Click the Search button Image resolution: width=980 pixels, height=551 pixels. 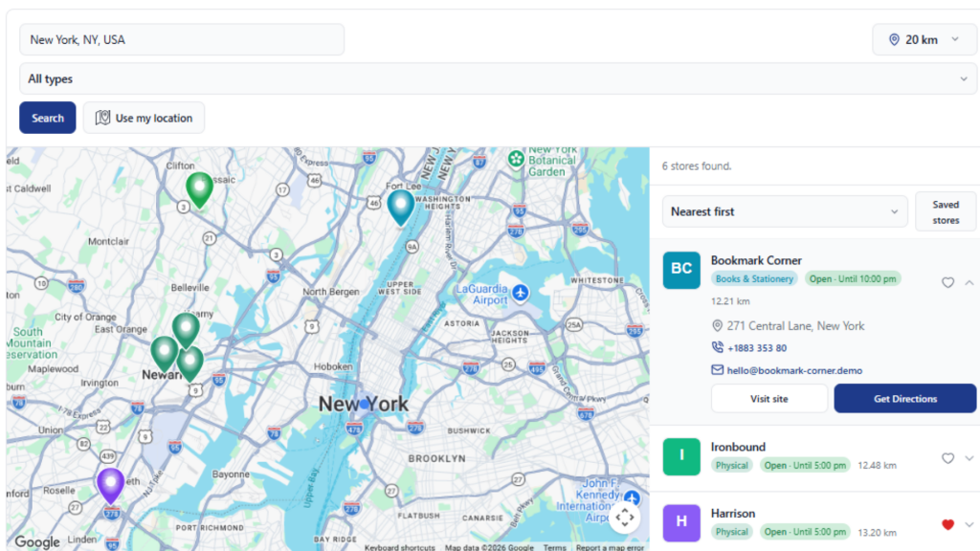click(x=48, y=118)
